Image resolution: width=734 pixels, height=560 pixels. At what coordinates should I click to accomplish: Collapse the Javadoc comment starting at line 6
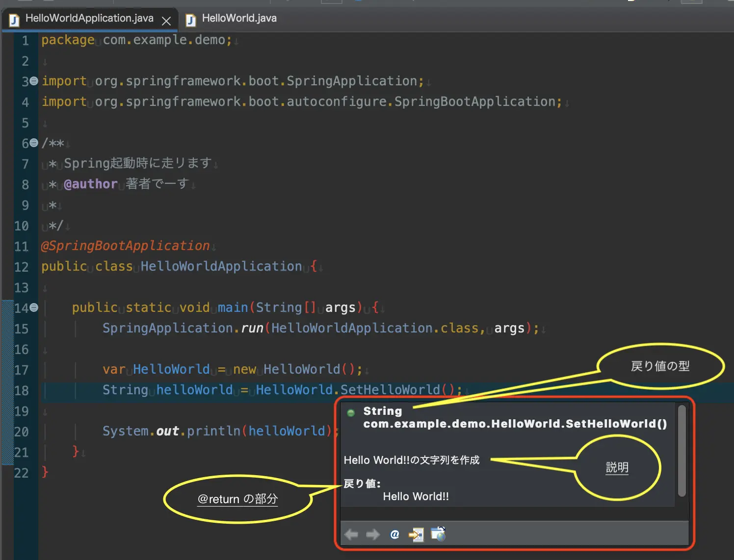[32, 143]
